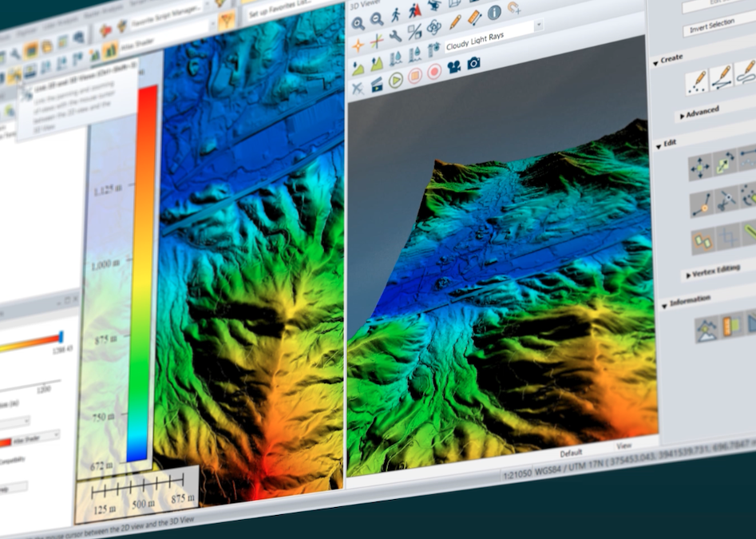Click the crossed-out airplane icon
This screenshot has width=756, height=539.
(x=358, y=89)
